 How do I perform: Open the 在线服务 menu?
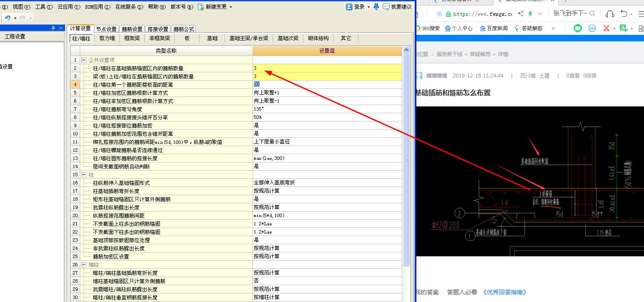click(x=129, y=7)
